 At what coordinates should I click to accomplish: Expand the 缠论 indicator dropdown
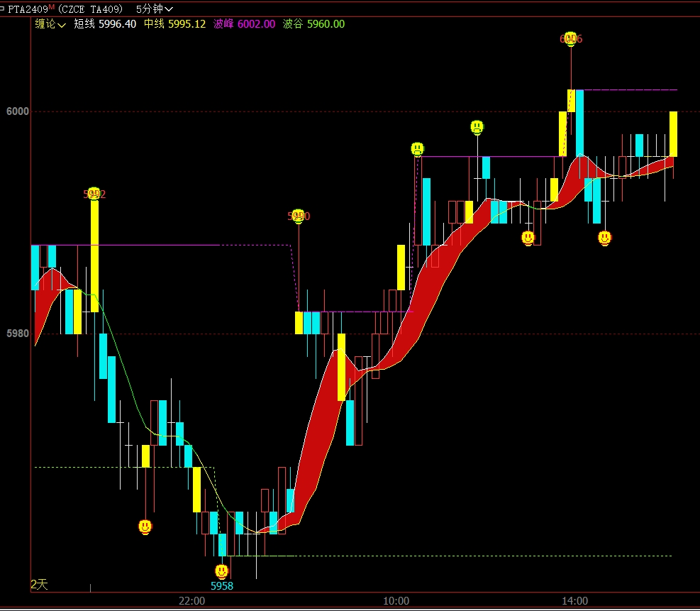50,24
